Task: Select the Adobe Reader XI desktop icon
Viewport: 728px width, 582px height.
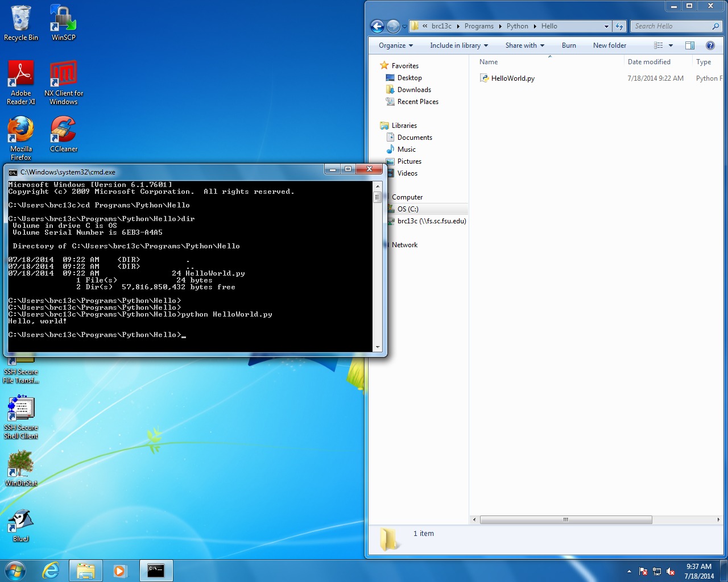Action: click(21, 83)
